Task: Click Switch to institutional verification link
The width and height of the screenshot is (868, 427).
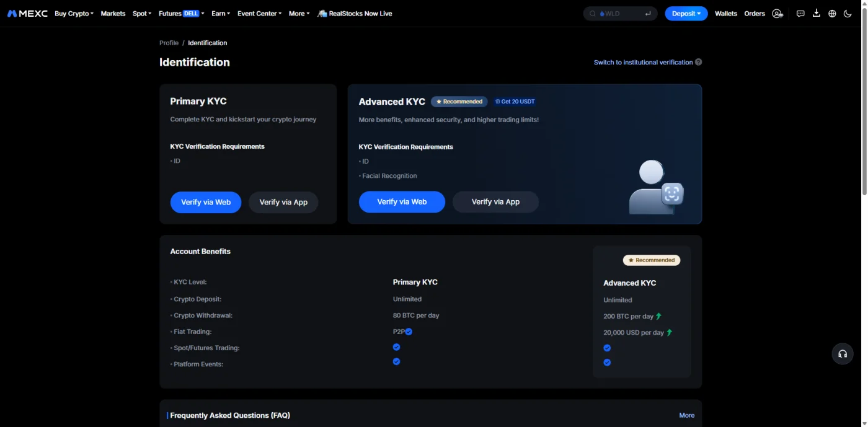Action: 643,62
